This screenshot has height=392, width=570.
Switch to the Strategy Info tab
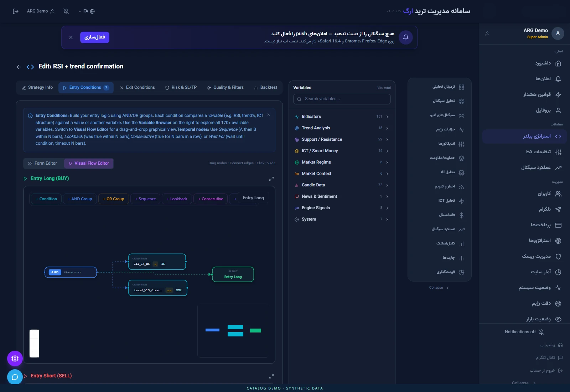(37, 88)
